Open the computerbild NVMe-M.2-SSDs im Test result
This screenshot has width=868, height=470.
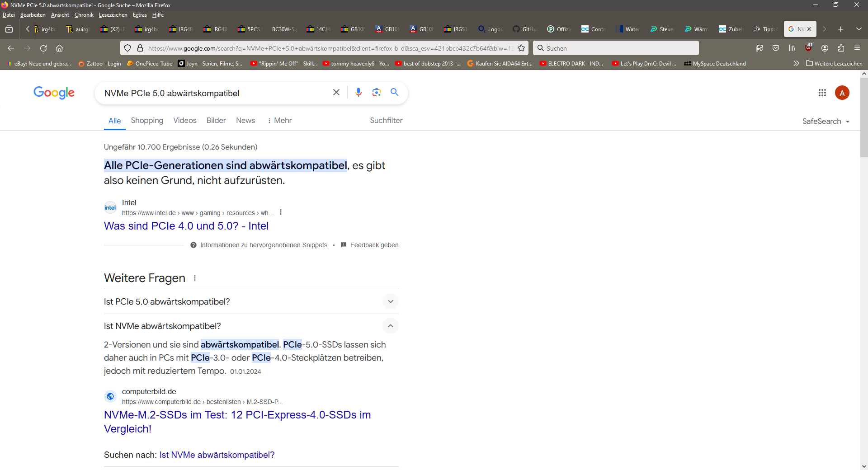[237, 422]
